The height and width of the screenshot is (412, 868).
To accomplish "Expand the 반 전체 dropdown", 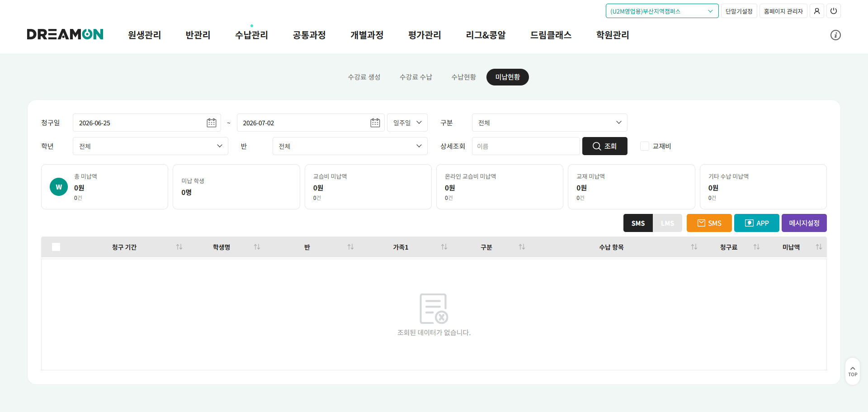I will [350, 146].
